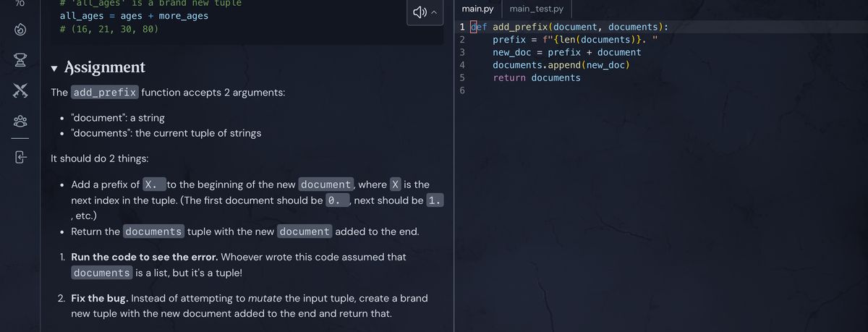Collapse the Assignment section triangle
The height and width of the screenshot is (332, 868).
[x=55, y=68]
